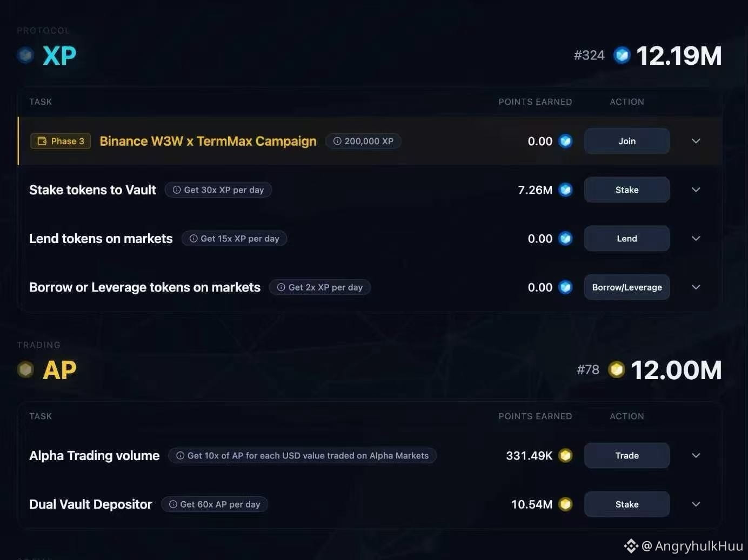Click Stake for Stake tokens to Vault
This screenshot has width=748, height=560.
[627, 190]
